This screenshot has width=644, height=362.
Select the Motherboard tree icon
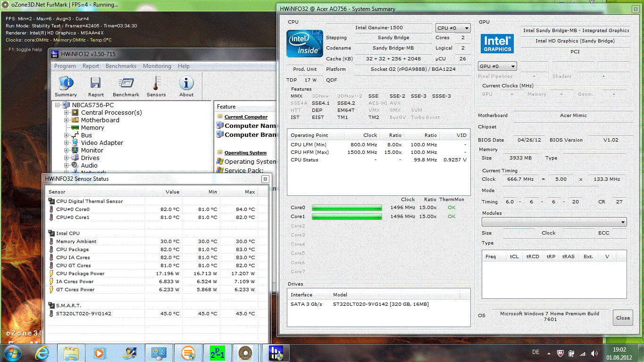75,120
